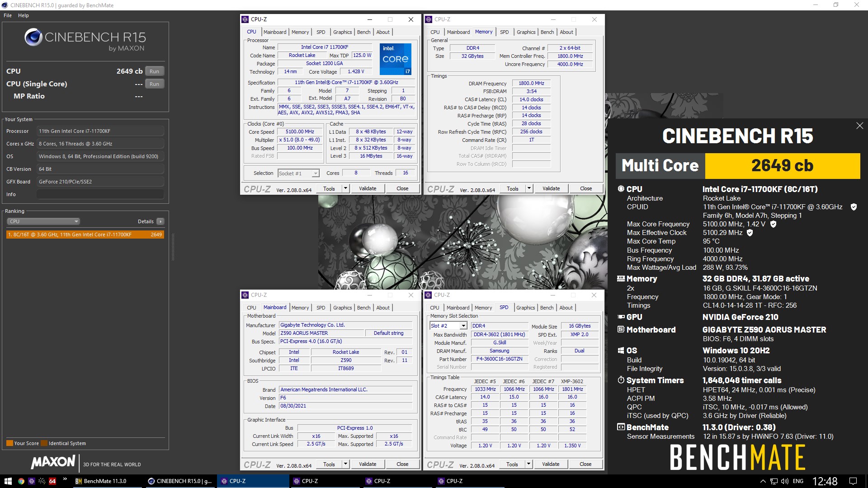This screenshot has height=488, width=868.
Task: Open the Graphics tab in CPU-Z Memory window
Action: (x=526, y=32)
